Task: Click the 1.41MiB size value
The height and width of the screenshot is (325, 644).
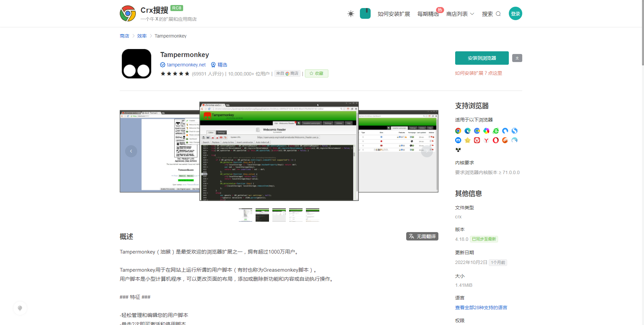Action: pyautogui.click(x=464, y=285)
